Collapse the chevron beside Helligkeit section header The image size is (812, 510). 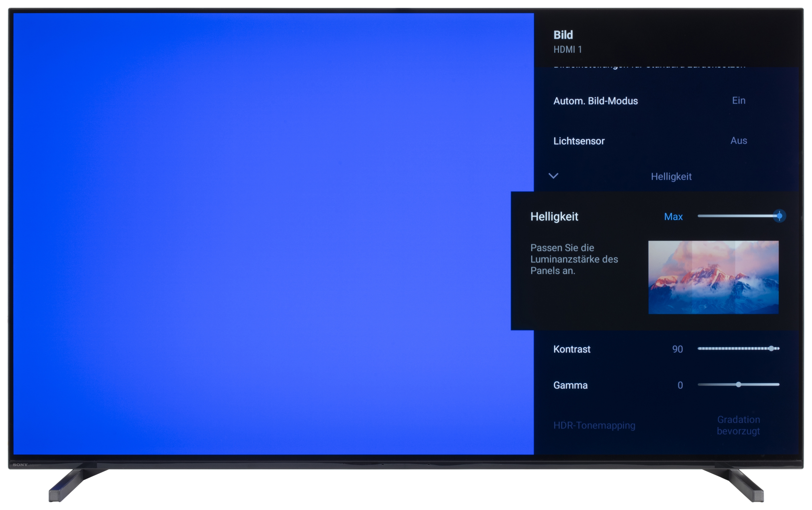(x=553, y=176)
